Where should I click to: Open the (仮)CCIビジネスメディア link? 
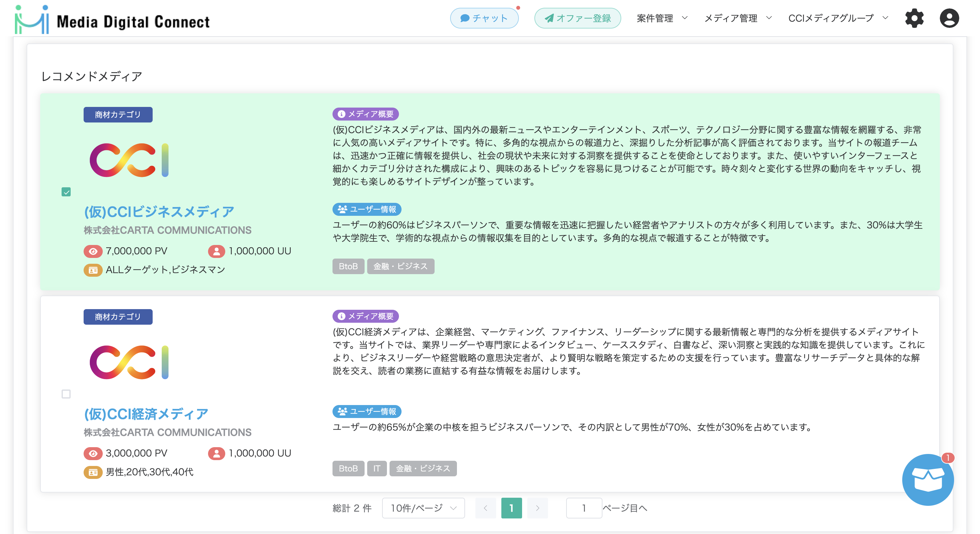click(x=159, y=212)
